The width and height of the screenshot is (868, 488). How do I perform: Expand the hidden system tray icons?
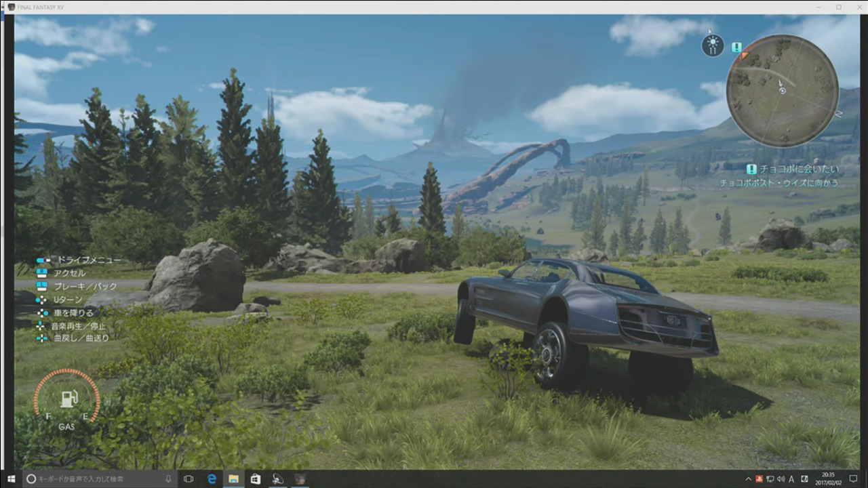(749, 479)
